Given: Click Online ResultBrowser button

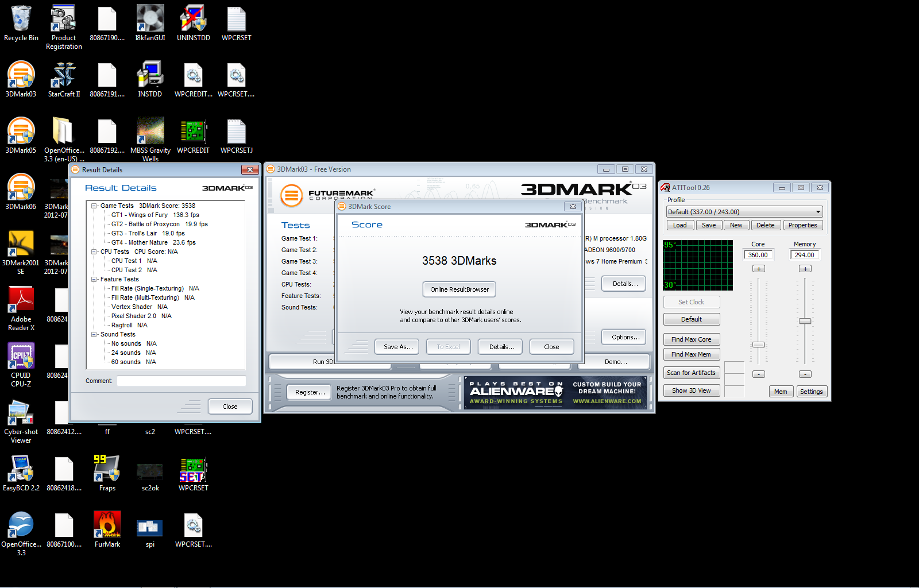Looking at the screenshot, I should 459,289.
